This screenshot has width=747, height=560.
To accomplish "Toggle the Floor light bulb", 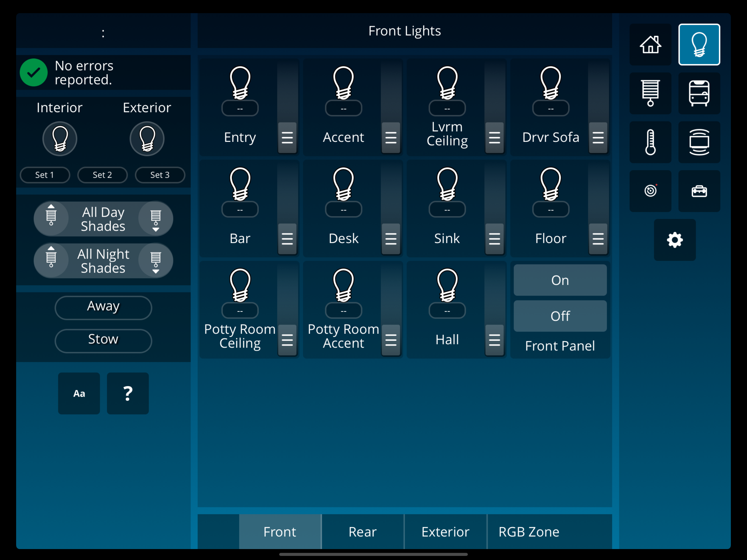I will coord(551,184).
